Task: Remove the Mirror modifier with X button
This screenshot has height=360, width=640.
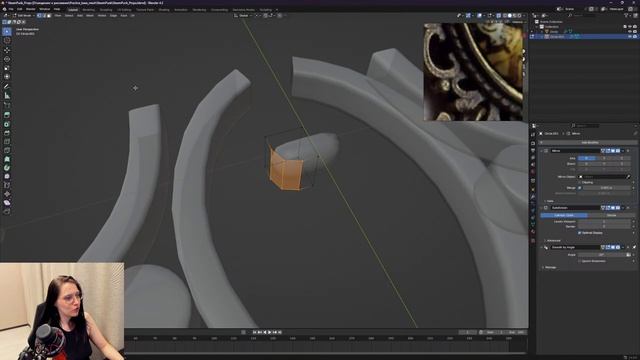Action: point(628,151)
